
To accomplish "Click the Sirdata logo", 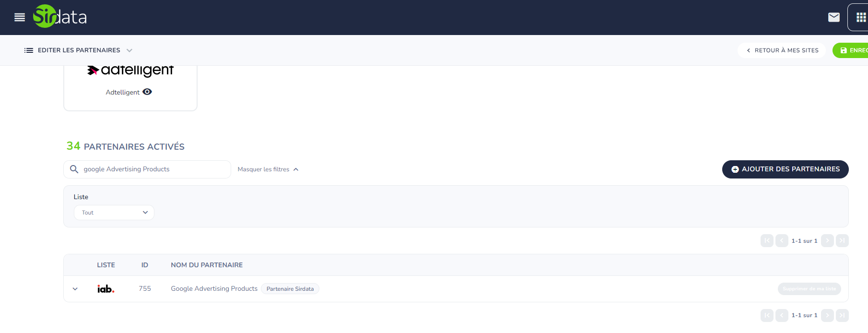I will click(60, 17).
